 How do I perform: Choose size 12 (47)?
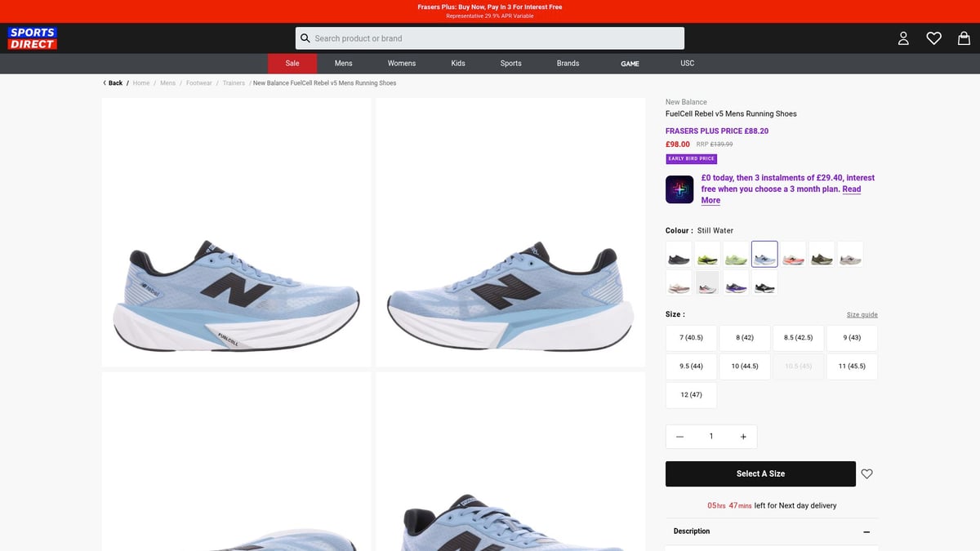(x=691, y=395)
